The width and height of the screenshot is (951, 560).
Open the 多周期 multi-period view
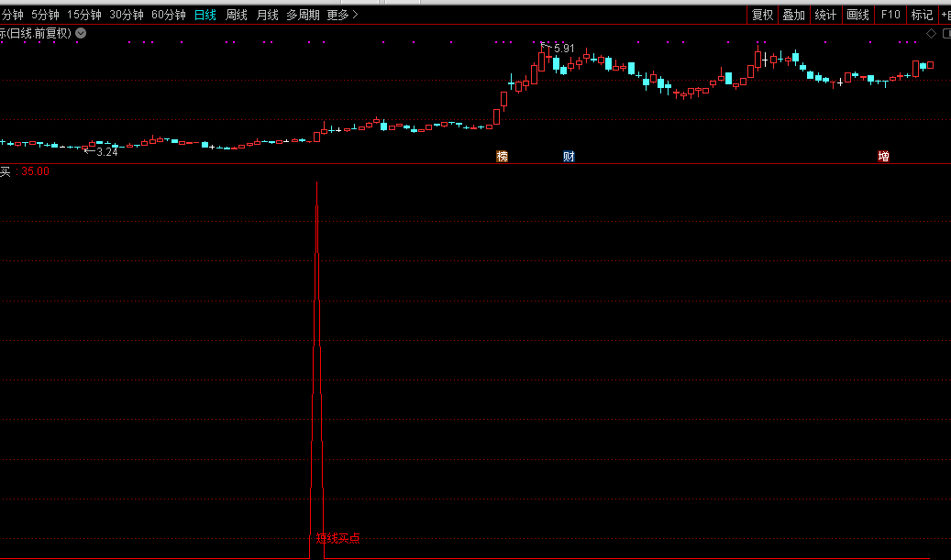303,15
